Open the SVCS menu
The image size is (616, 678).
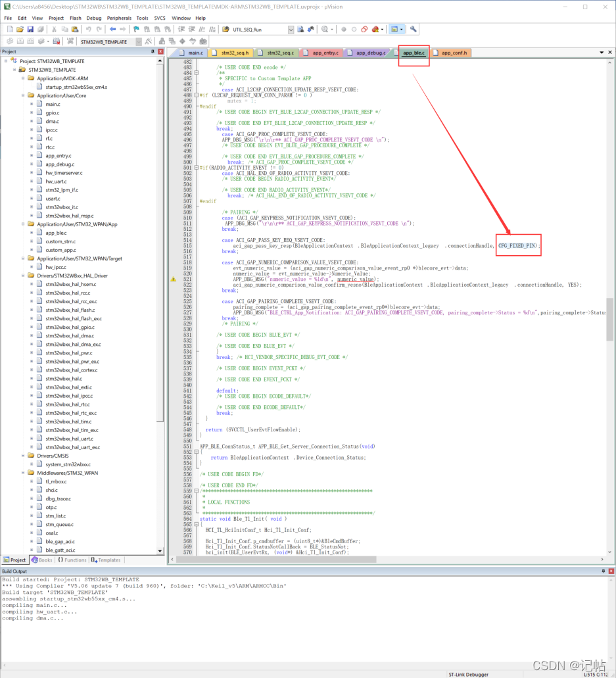pyautogui.click(x=160, y=18)
